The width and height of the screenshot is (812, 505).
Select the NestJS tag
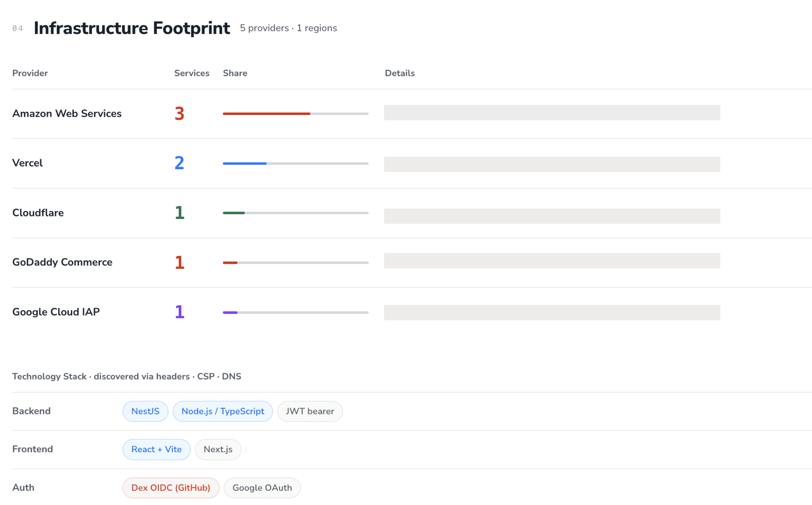click(145, 411)
